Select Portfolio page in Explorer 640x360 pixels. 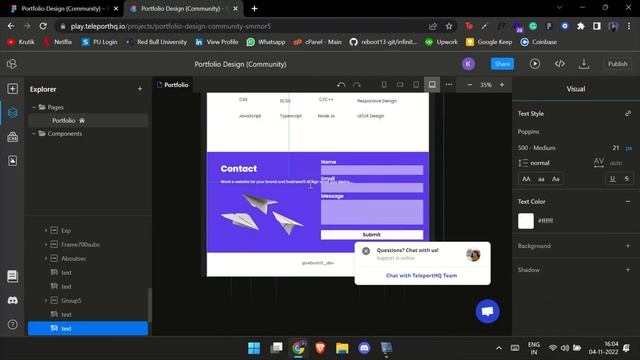[x=88, y=120]
